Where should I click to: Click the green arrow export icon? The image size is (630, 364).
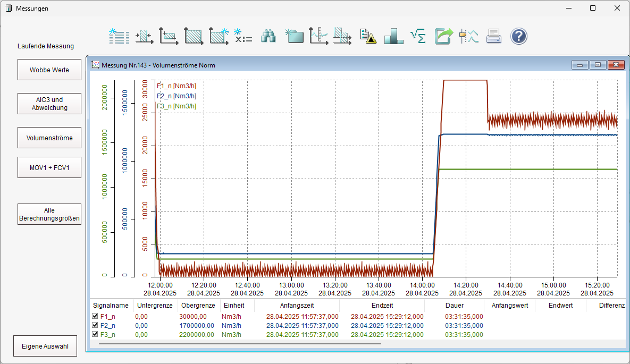pyautogui.click(x=443, y=36)
